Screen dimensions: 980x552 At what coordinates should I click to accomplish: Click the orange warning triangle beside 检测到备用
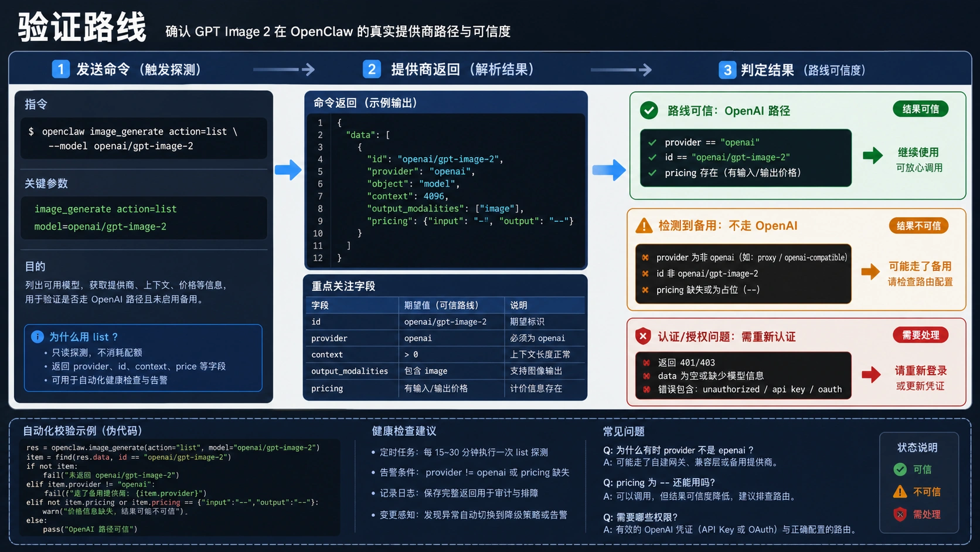coord(644,226)
